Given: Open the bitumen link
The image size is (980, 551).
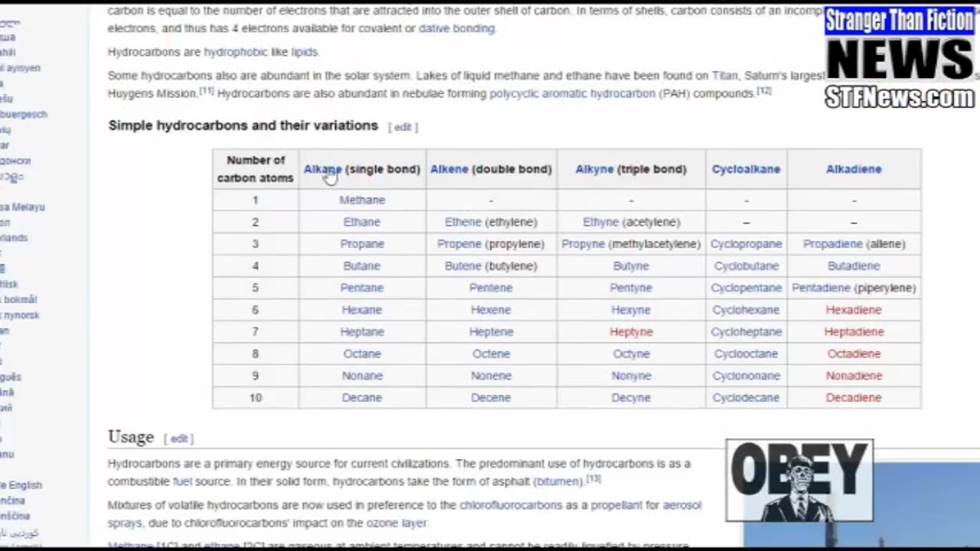Looking at the screenshot, I should click(559, 481).
